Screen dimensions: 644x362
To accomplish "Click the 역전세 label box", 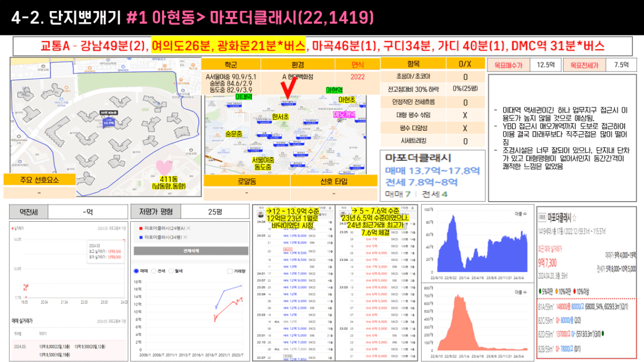I will [x=29, y=212].
